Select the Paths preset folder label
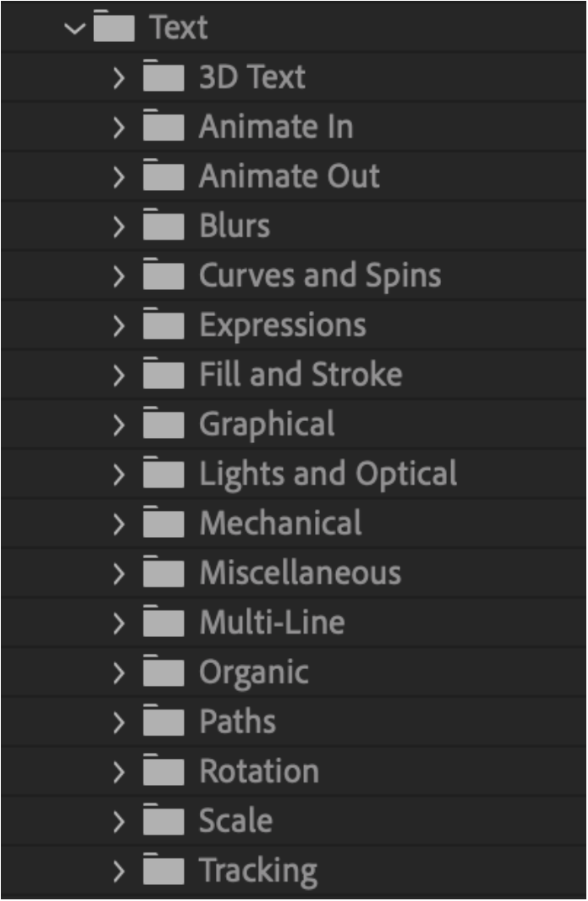The image size is (588, 901). (x=238, y=721)
